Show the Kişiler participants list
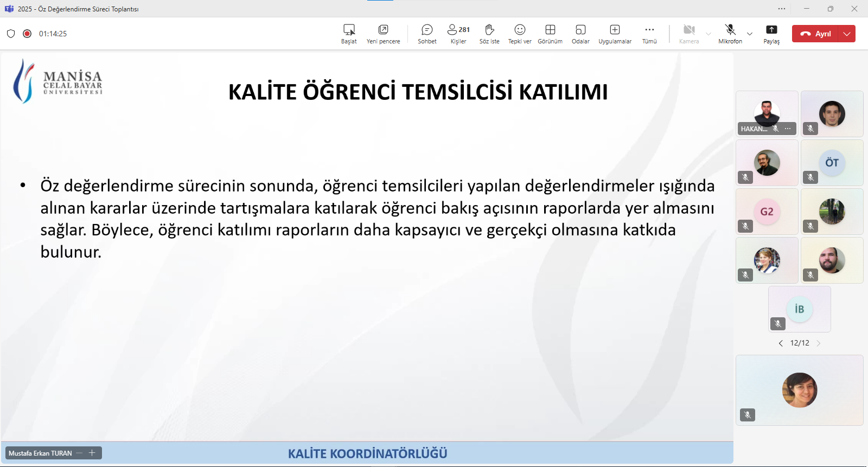The image size is (868, 467). click(x=458, y=34)
